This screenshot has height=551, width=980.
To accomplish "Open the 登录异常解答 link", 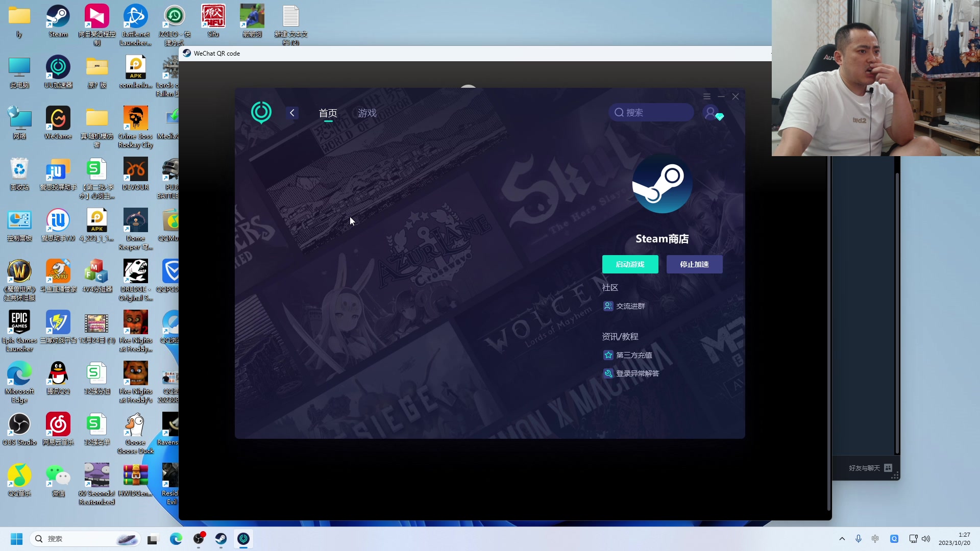I will tap(638, 373).
